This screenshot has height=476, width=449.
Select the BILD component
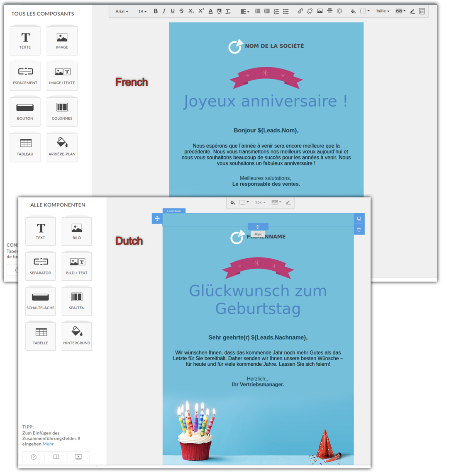coord(76,231)
